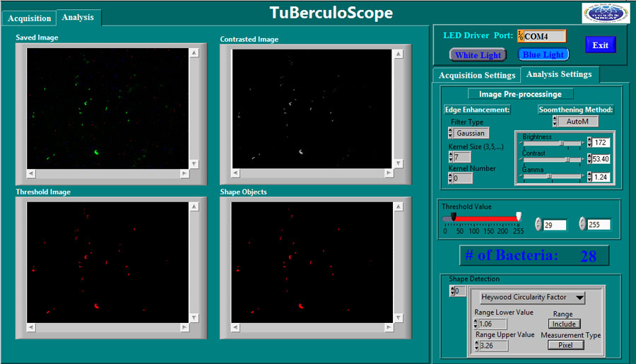Toggle the White Light button
636x364 pixels.
pyautogui.click(x=478, y=55)
